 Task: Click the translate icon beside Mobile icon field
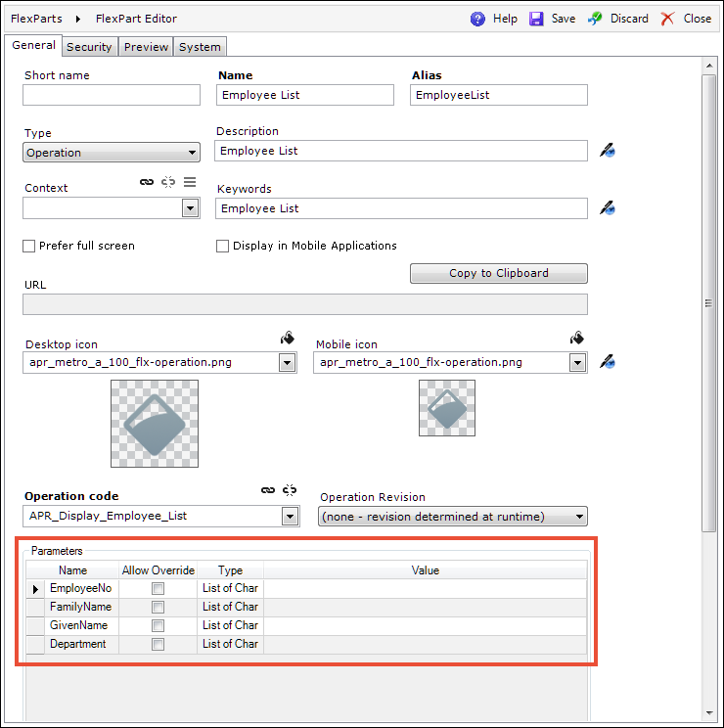(607, 361)
